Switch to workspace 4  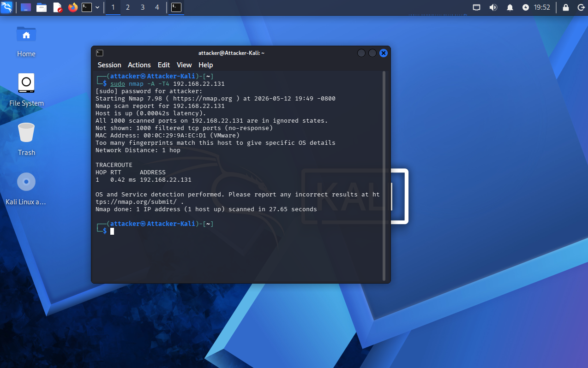pyautogui.click(x=157, y=7)
